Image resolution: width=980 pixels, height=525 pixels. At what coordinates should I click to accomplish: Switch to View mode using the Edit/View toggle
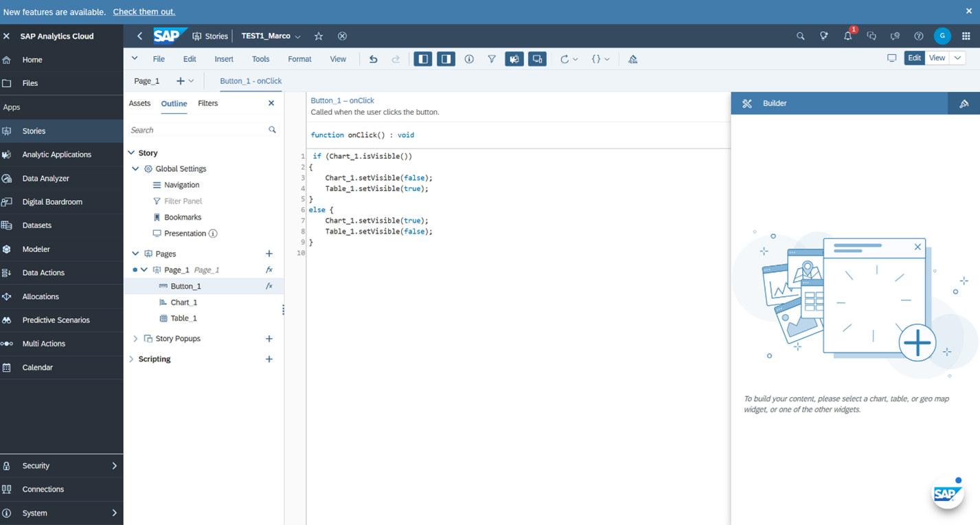(937, 58)
